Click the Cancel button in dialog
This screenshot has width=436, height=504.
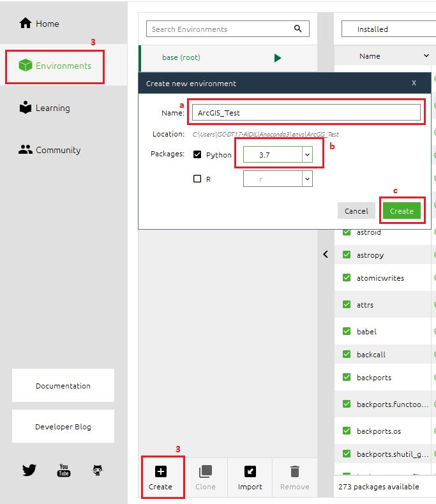coord(356,211)
